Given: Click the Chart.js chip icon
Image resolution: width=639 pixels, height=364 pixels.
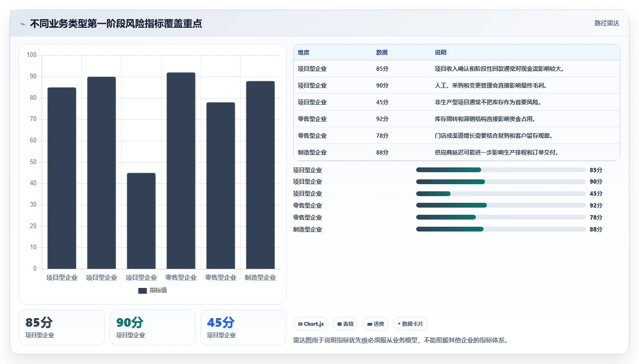Looking at the screenshot, I should click(300, 324).
